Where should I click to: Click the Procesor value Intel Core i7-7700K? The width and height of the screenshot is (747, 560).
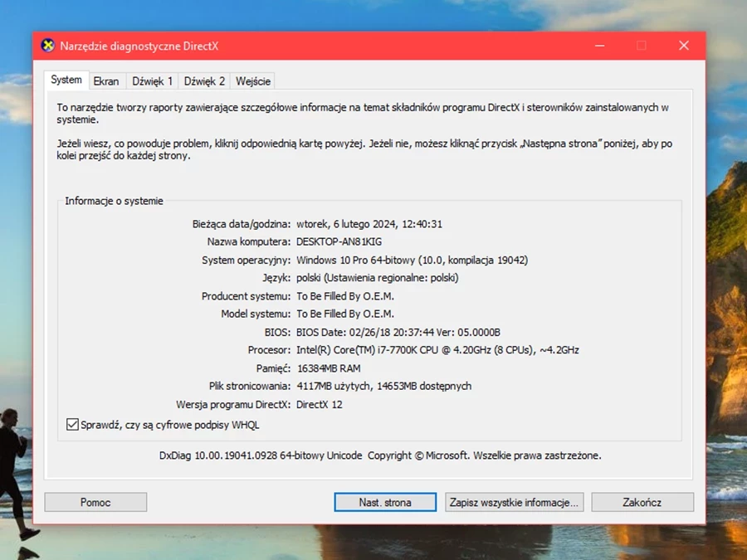pyautogui.click(x=437, y=350)
